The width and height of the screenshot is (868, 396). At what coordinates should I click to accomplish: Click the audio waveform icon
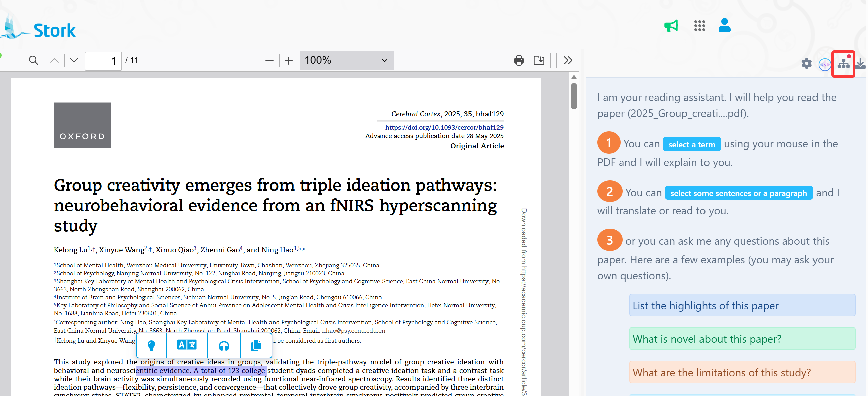(x=824, y=64)
